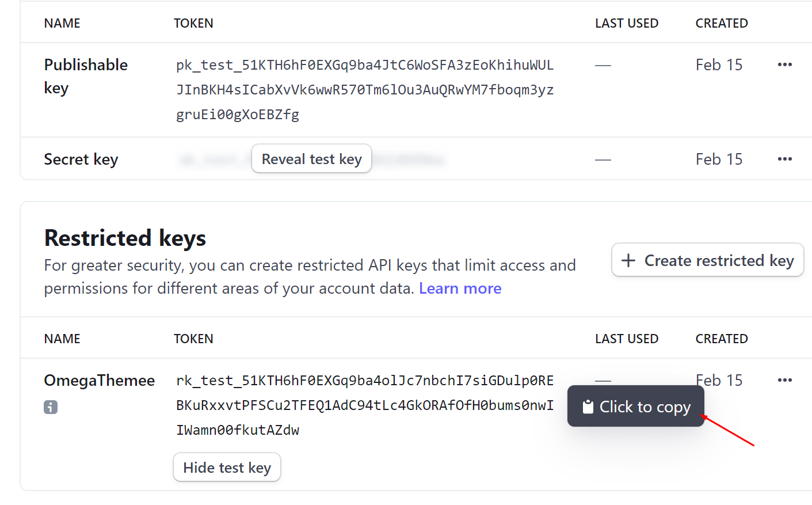The height and width of the screenshot is (505, 812).
Task: Click LAST USED header in restricted keys table
Action: (627, 339)
